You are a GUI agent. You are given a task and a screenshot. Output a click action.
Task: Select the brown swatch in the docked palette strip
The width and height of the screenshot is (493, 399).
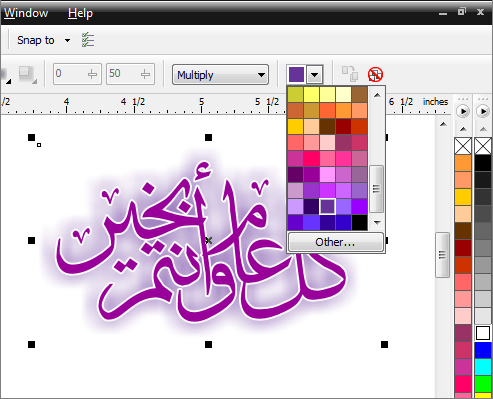pos(463,231)
